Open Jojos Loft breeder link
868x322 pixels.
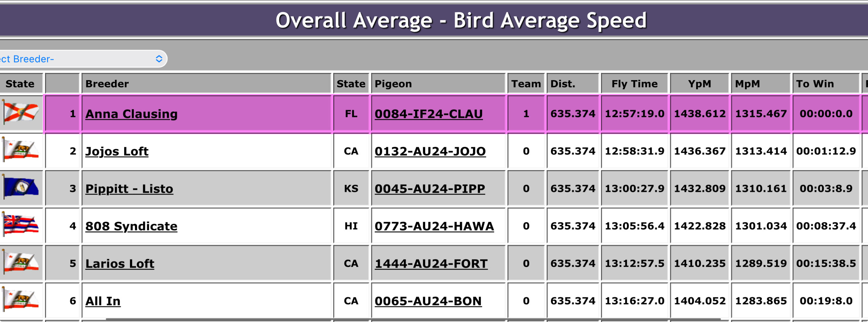coord(117,151)
